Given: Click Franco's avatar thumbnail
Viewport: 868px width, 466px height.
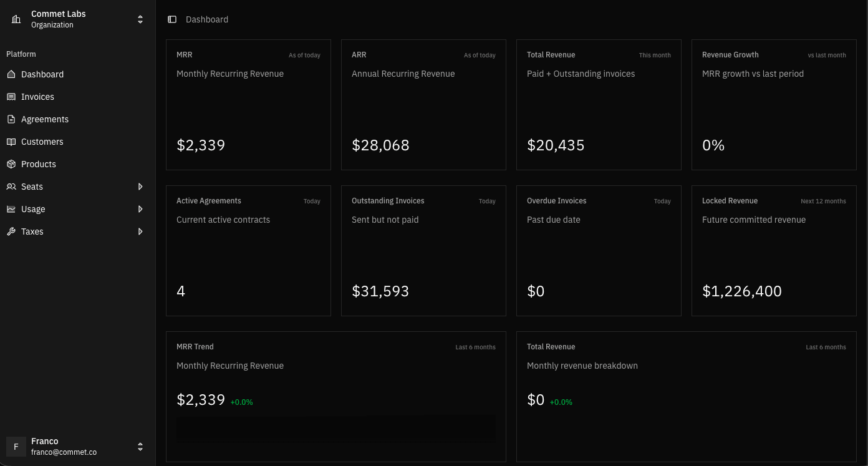Looking at the screenshot, I should (x=16, y=447).
